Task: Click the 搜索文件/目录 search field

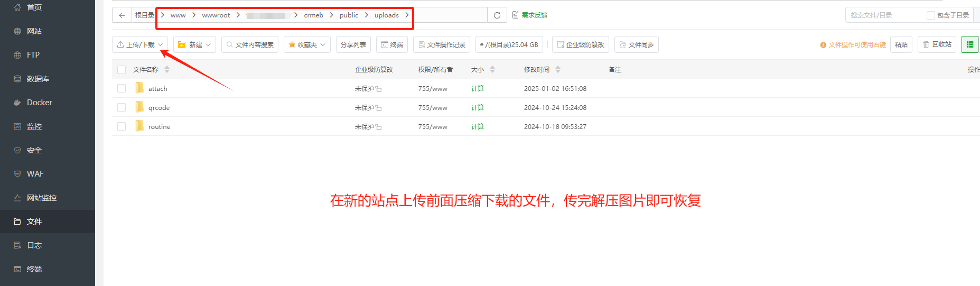Action: point(885,15)
